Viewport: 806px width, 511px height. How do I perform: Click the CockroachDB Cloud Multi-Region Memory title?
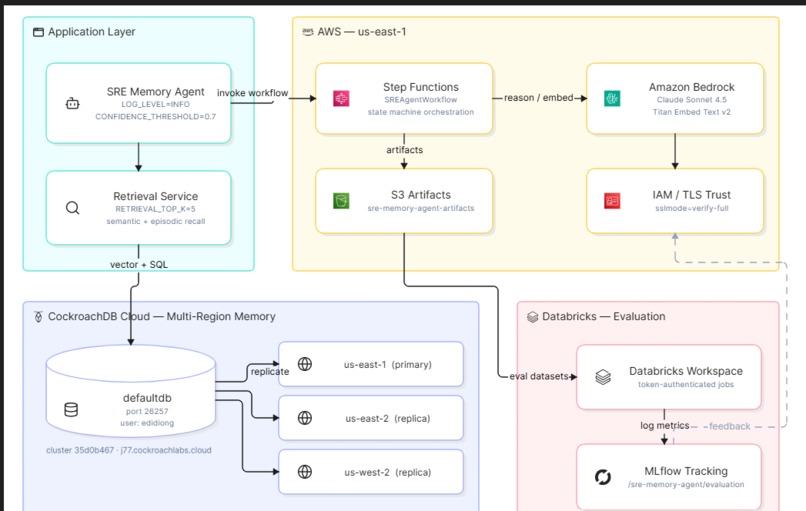coord(161,317)
